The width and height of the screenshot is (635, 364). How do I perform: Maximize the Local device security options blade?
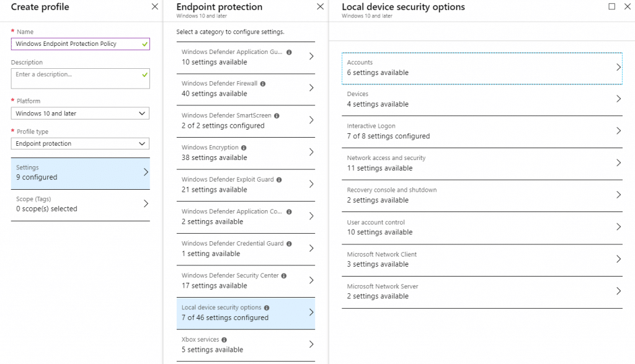pos(611,6)
